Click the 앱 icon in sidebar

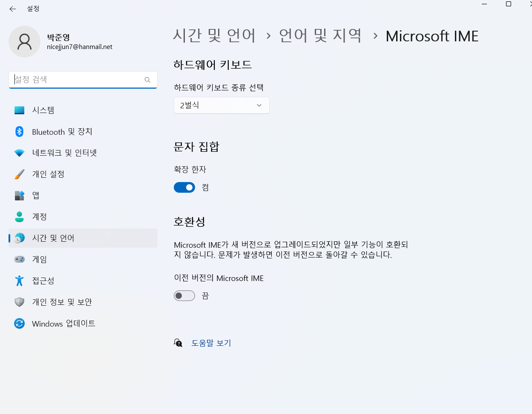(x=19, y=195)
